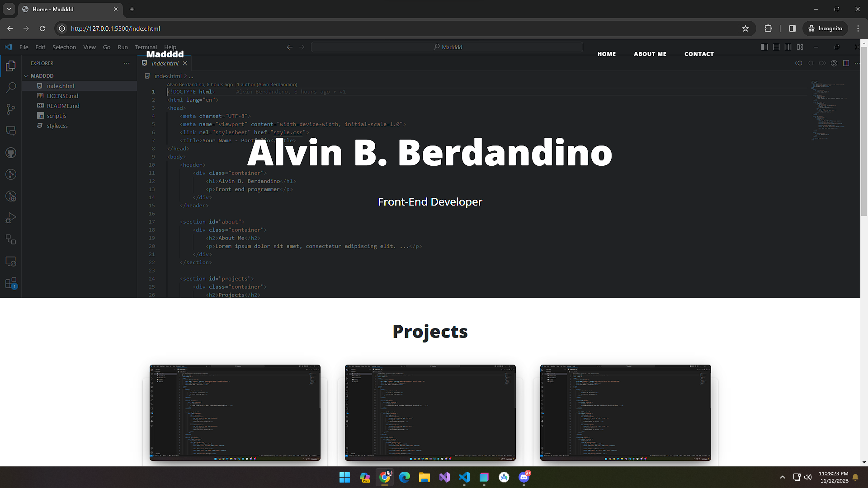Show hidden system tray icons
Viewport: 868px width, 488px height.
coord(782,477)
